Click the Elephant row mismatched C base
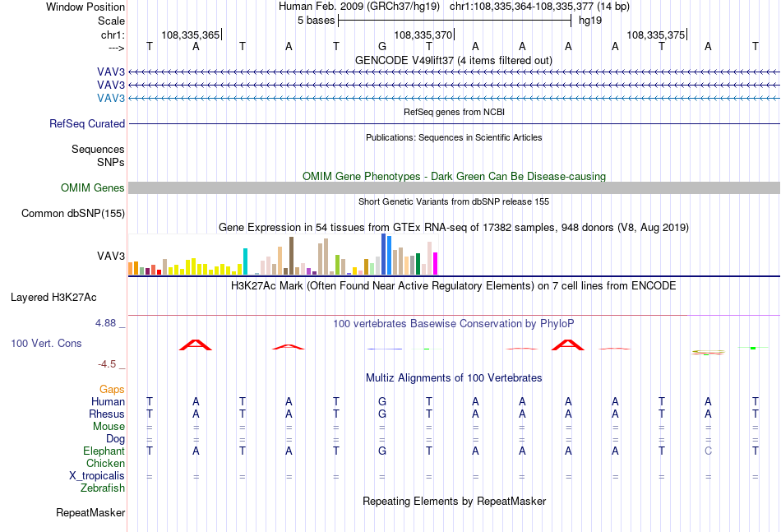 (708, 451)
